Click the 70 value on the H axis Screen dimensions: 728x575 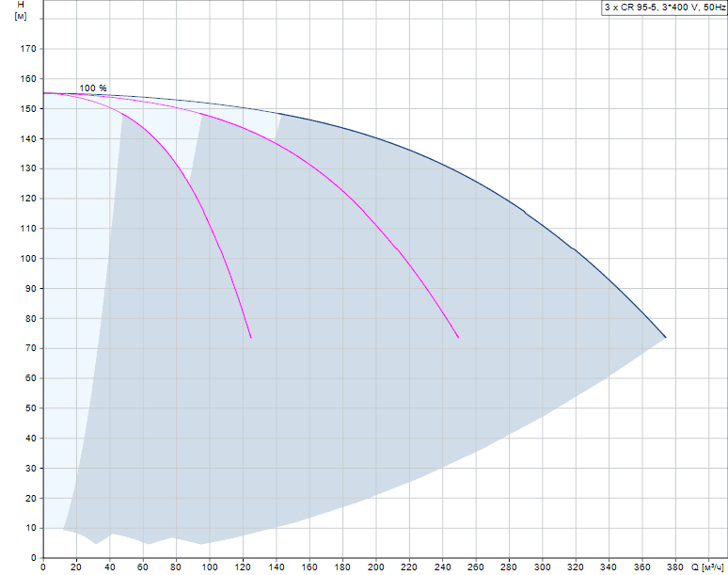pos(31,348)
